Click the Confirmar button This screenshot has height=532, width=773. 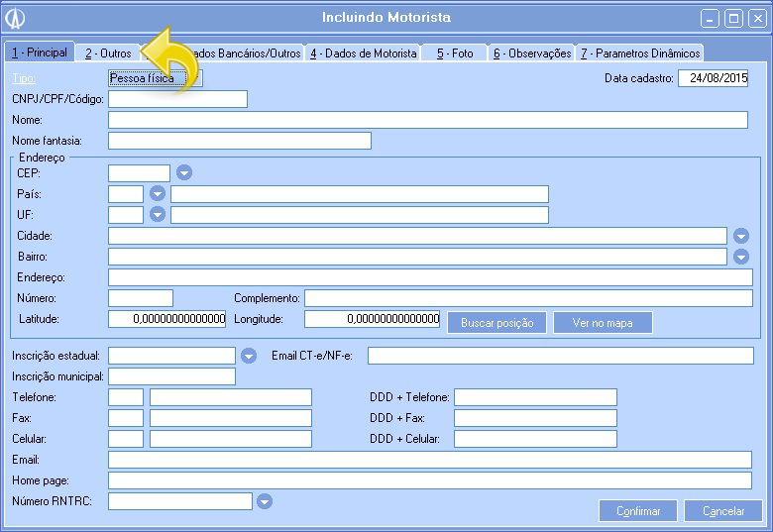click(x=638, y=511)
